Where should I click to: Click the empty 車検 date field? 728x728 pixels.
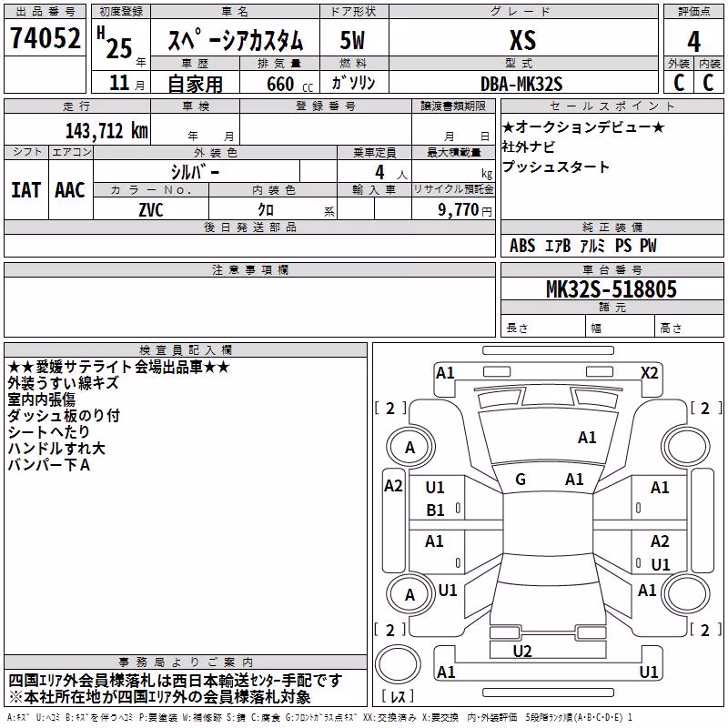pos(195,129)
